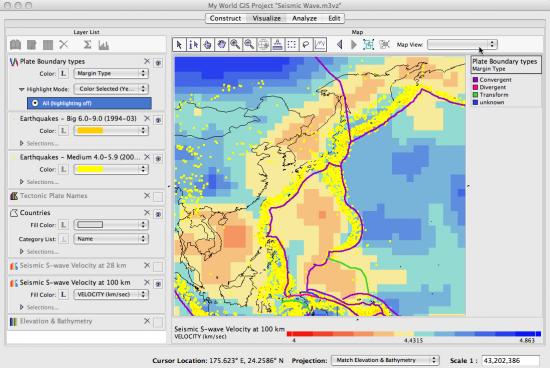This screenshot has width=550, height=368.
Task: Select the arrow pointer tool
Action: tap(179, 45)
